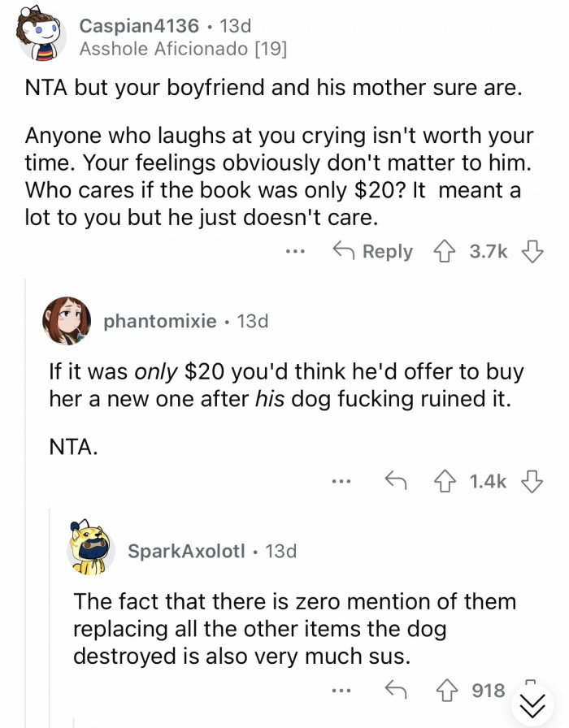Viewport: 569px width, 728px height.
Task: Downvote phantomixie's comment
Action: pyautogui.click(x=532, y=482)
